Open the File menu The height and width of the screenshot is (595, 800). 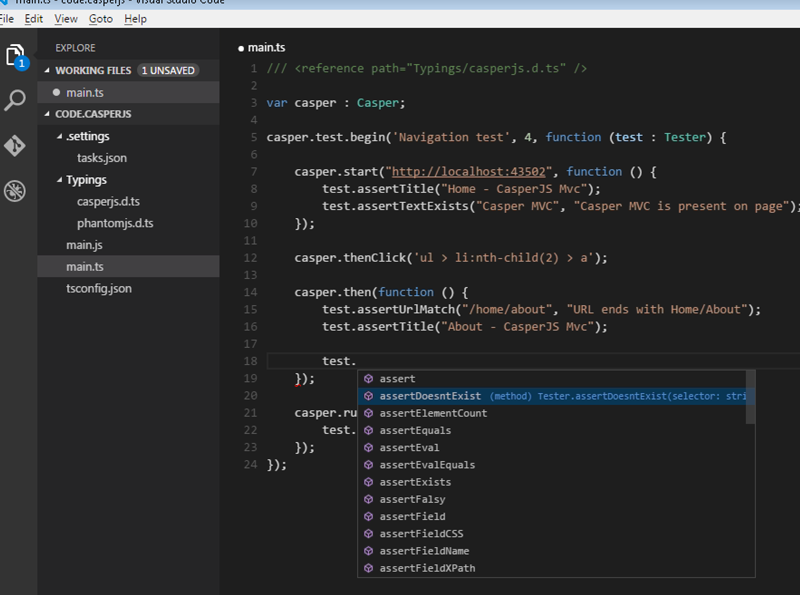7,19
